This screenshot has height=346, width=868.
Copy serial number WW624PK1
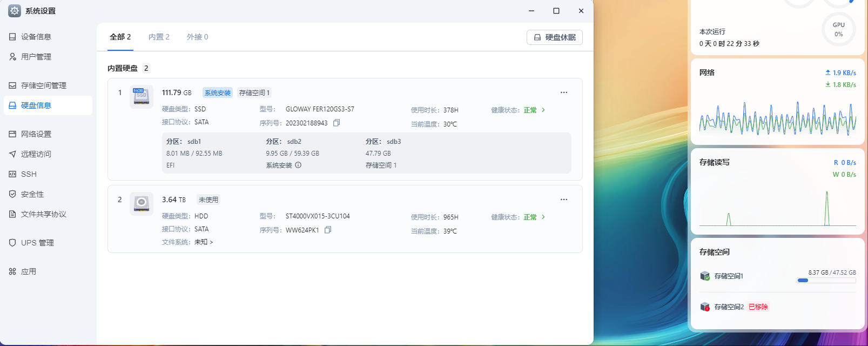point(328,230)
